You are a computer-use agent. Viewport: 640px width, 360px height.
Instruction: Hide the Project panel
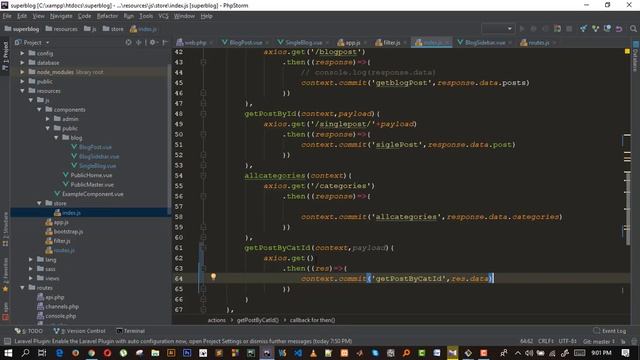pyautogui.click(x=165, y=42)
